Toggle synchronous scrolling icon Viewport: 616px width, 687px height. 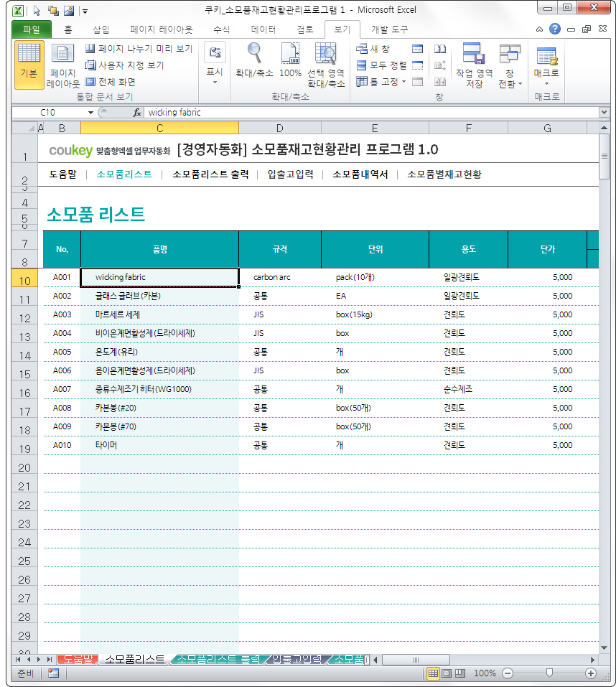coord(440,65)
